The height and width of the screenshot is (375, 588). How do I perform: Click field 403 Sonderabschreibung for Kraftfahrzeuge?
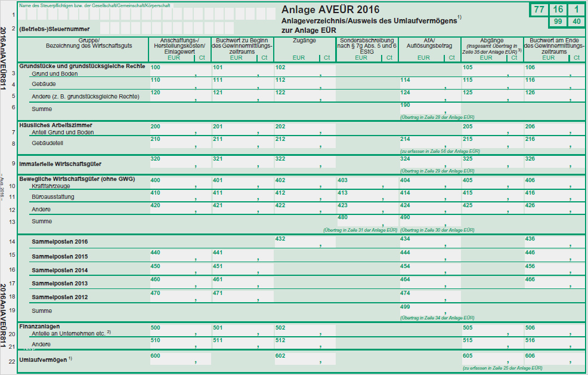point(366,183)
